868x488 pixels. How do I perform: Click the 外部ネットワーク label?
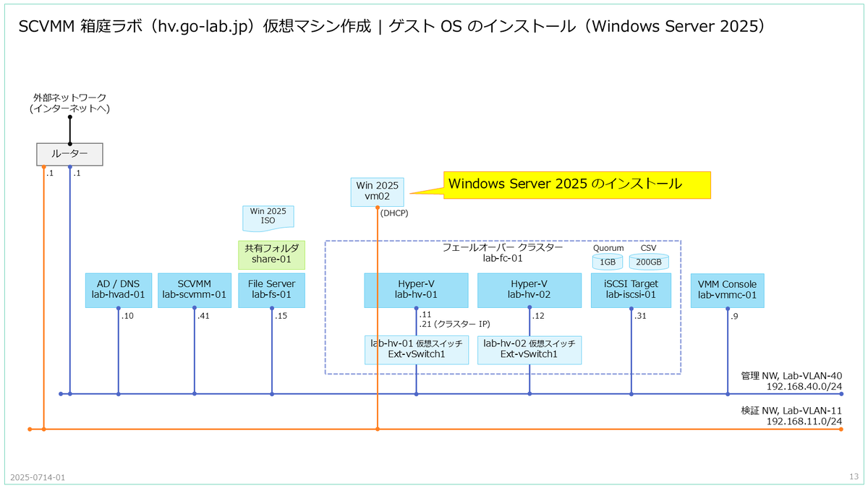pyautogui.click(x=69, y=103)
